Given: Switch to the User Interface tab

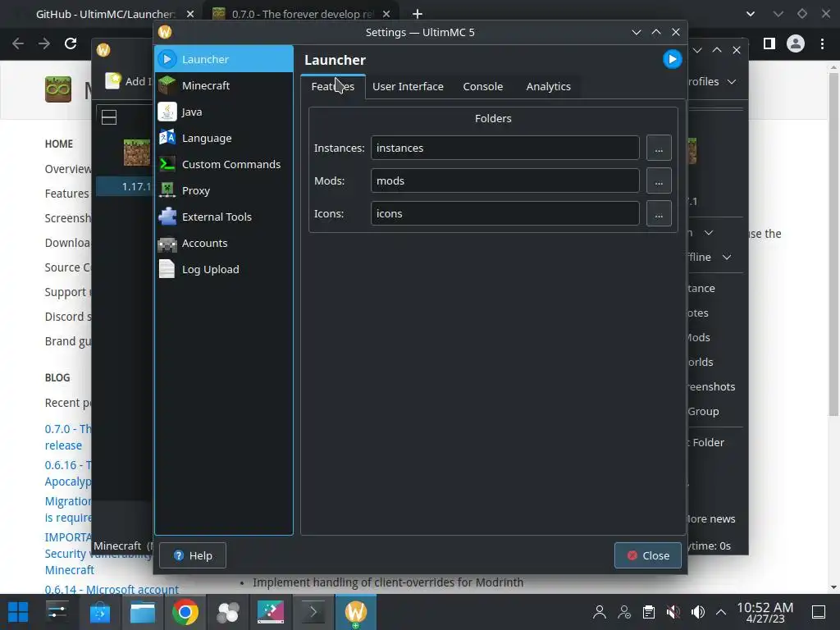Looking at the screenshot, I should [x=408, y=86].
